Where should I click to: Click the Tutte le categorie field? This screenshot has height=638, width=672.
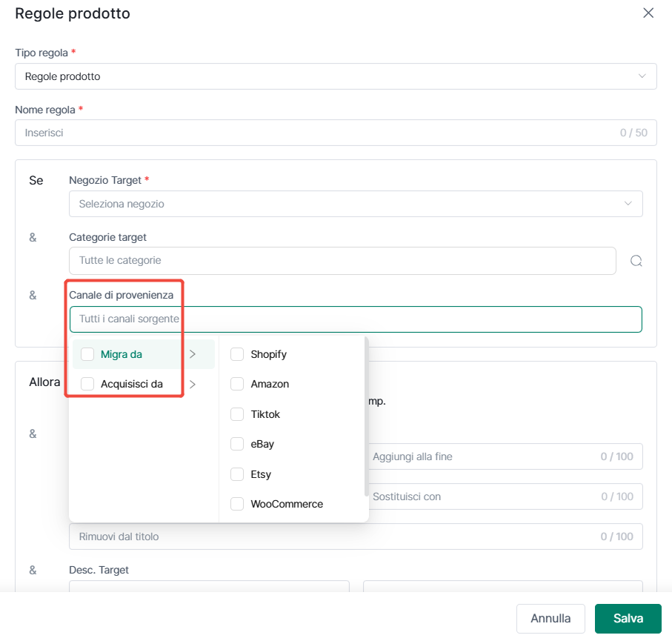click(342, 261)
